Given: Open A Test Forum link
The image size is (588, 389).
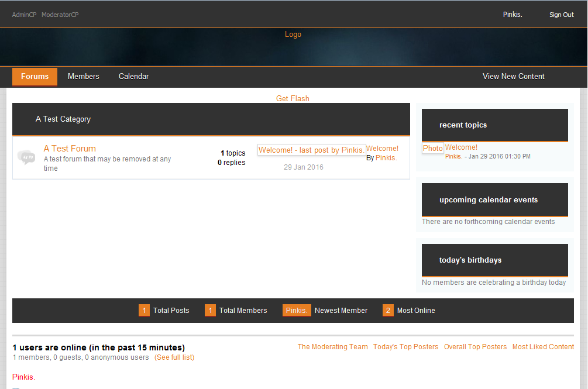Looking at the screenshot, I should [70, 149].
